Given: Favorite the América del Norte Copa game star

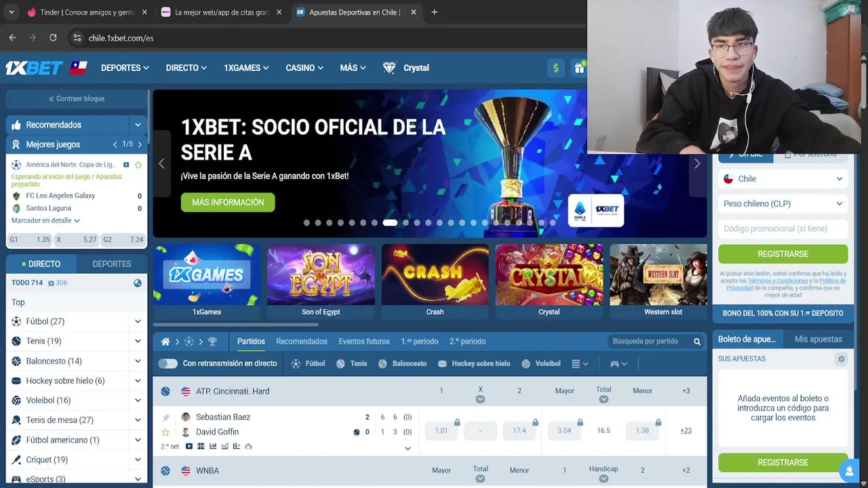Looking at the screenshot, I should (x=138, y=165).
